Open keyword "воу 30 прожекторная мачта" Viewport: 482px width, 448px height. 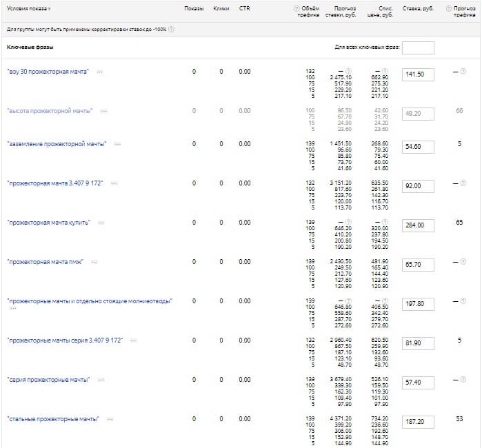pyautogui.click(x=48, y=72)
